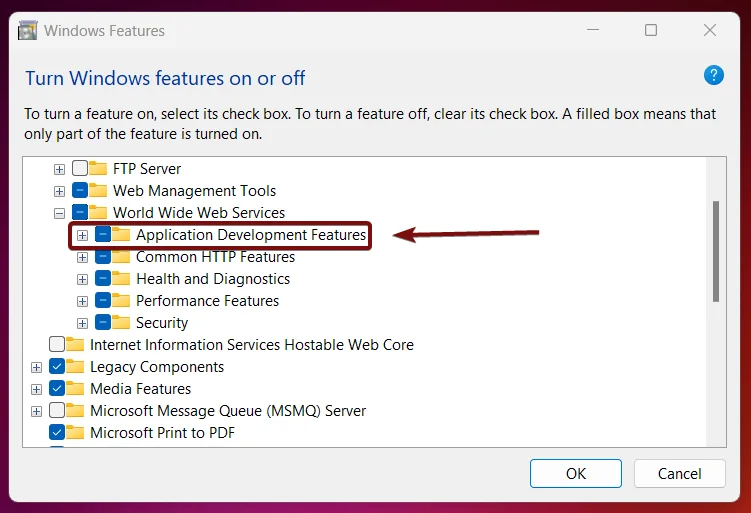751x513 pixels.
Task: Collapse the World Wide Web Services node
Action: click(59, 214)
